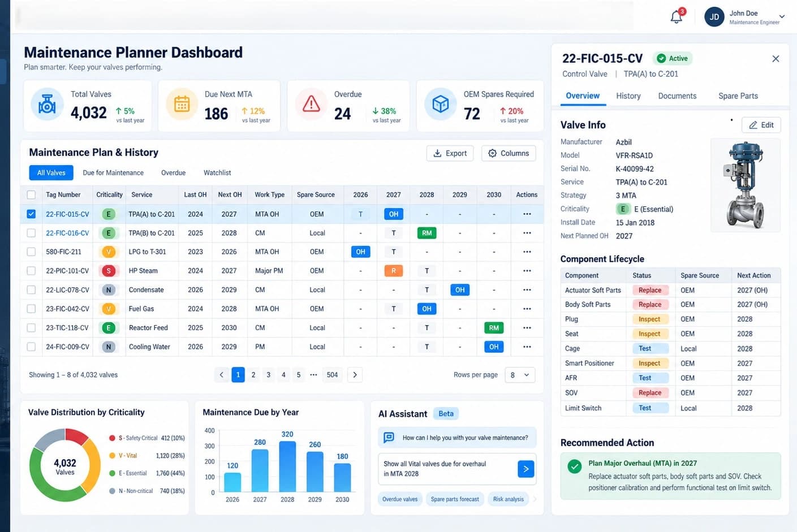
Task: Close the 22-FIC-015-CV detail panel
Action: pos(776,59)
